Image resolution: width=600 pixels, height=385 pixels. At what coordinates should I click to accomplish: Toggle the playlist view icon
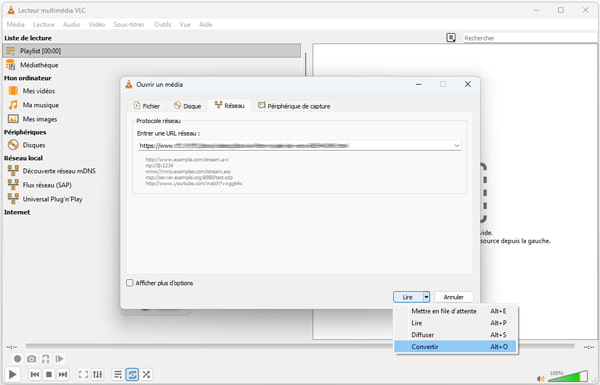(118, 374)
